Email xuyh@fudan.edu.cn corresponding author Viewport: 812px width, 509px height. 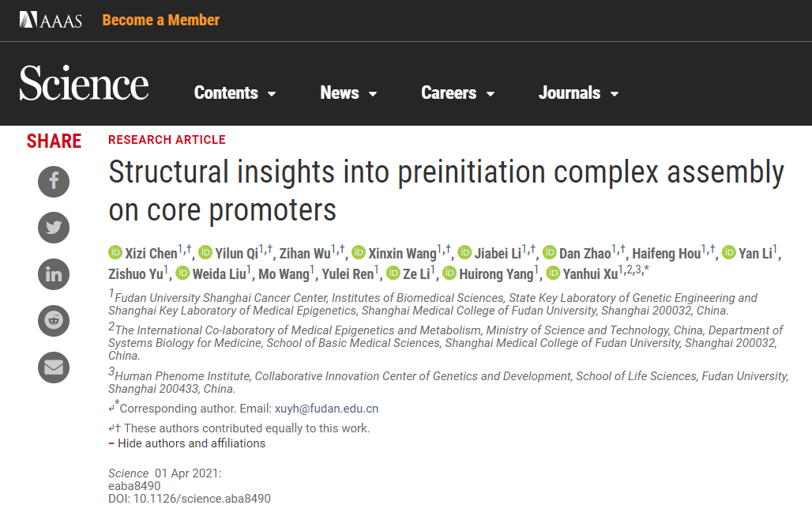(326, 409)
